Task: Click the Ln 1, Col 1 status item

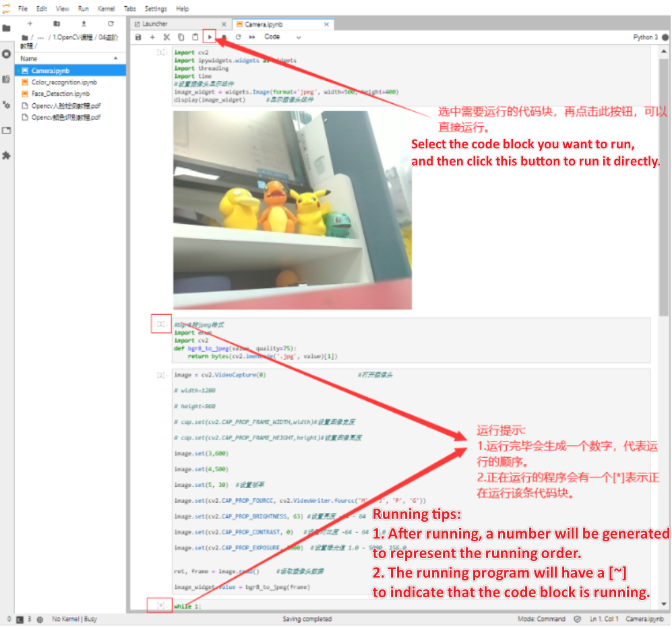Action: point(605,619)
